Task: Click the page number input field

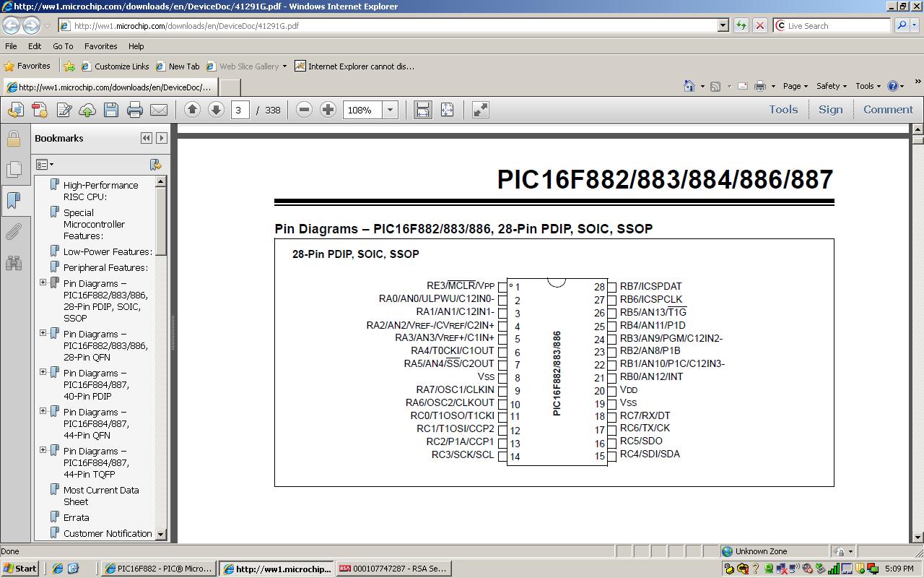Action: pos(240,110)
